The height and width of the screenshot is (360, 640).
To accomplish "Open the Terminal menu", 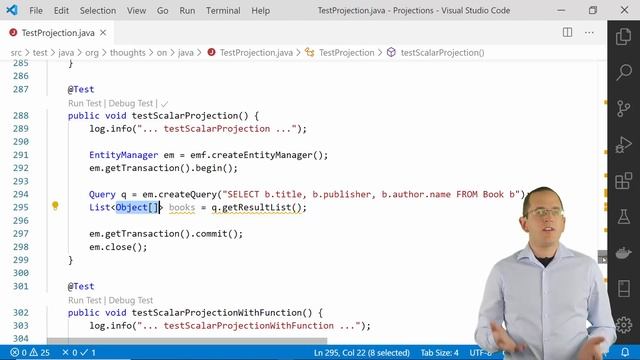I will click(223, 10).
